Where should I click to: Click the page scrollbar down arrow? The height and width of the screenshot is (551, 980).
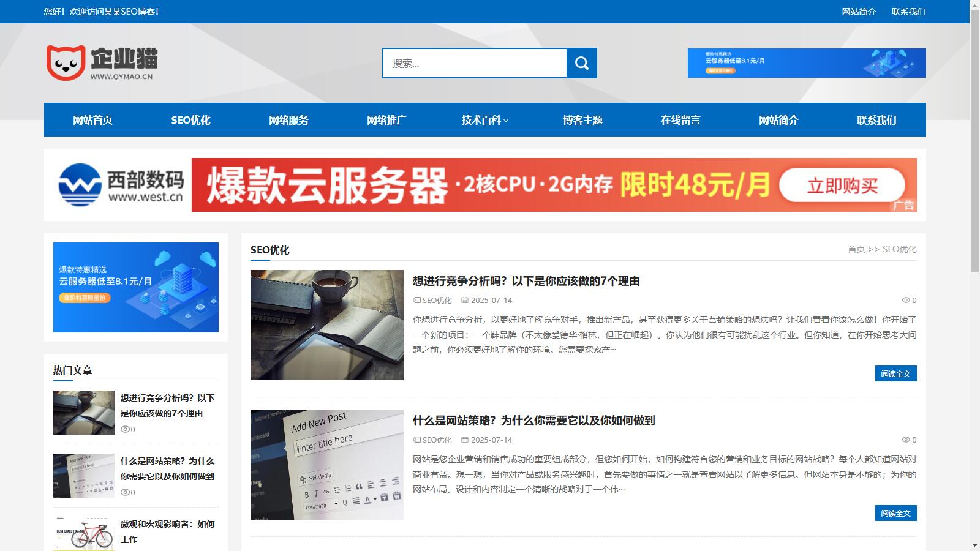tap(974, 545)
